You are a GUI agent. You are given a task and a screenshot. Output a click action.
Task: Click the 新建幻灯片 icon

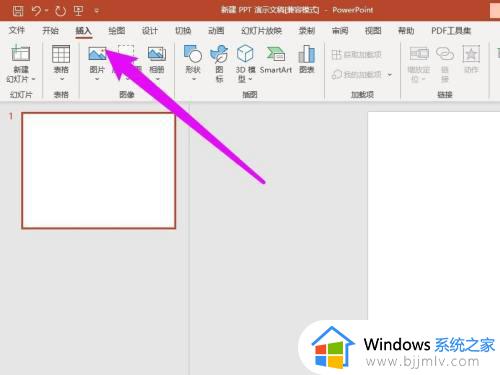pos(21,53)
